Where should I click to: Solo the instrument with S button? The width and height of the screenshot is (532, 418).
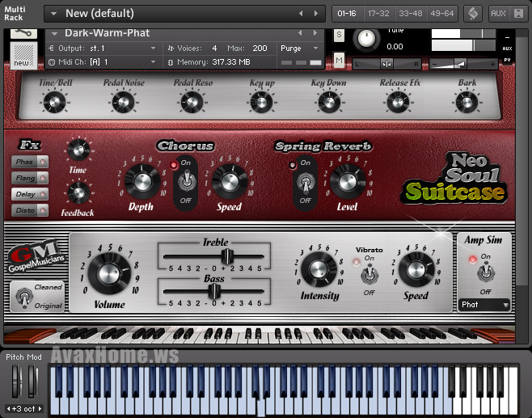pyautogui.click(x=339, y=36)
